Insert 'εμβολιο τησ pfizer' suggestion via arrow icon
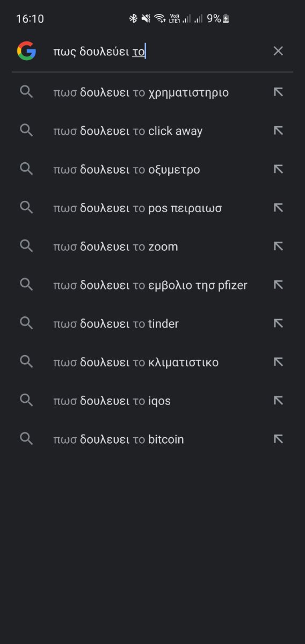 click(278, 285)
